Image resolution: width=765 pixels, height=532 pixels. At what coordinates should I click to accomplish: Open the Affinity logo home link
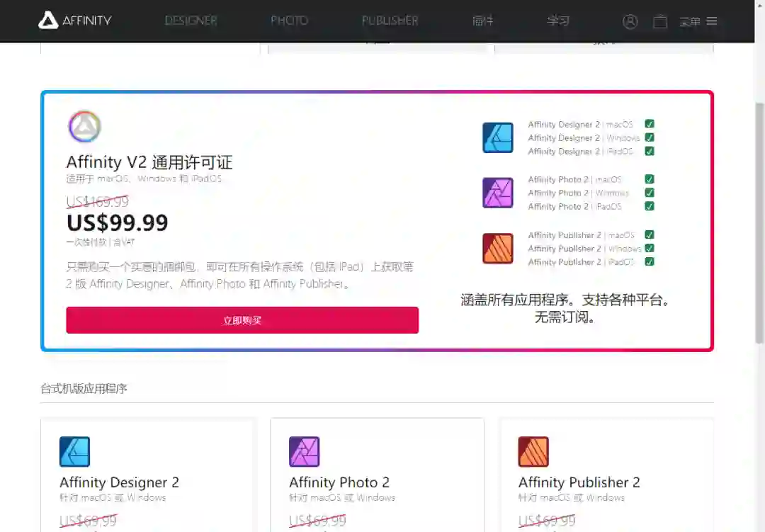[74, 21]
